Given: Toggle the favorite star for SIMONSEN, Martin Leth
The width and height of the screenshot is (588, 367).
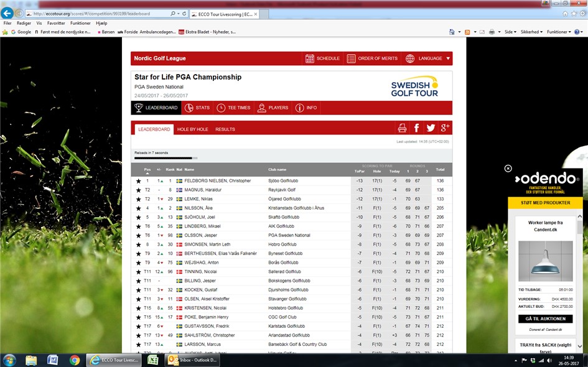Looking at the screenshot, I should [x=138, y=244].
